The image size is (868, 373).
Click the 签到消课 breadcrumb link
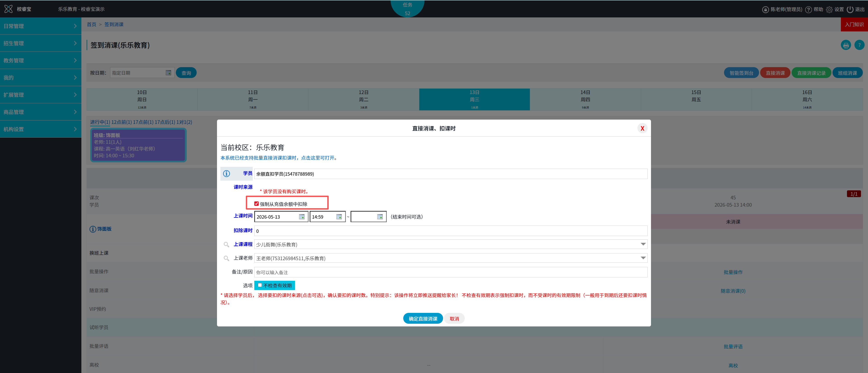114,24
